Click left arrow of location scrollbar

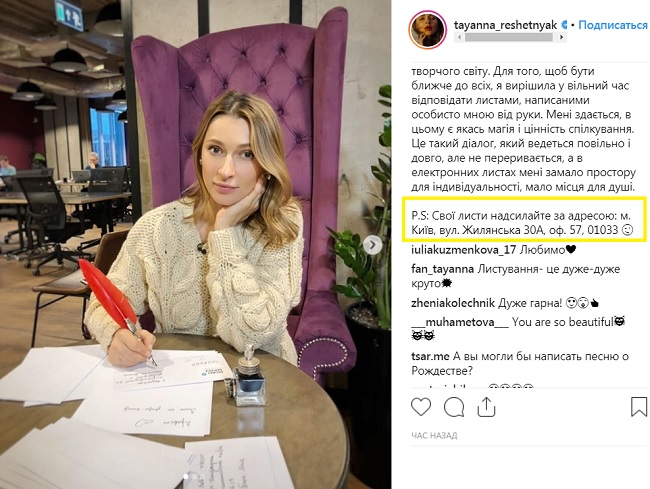pos(459,37)
